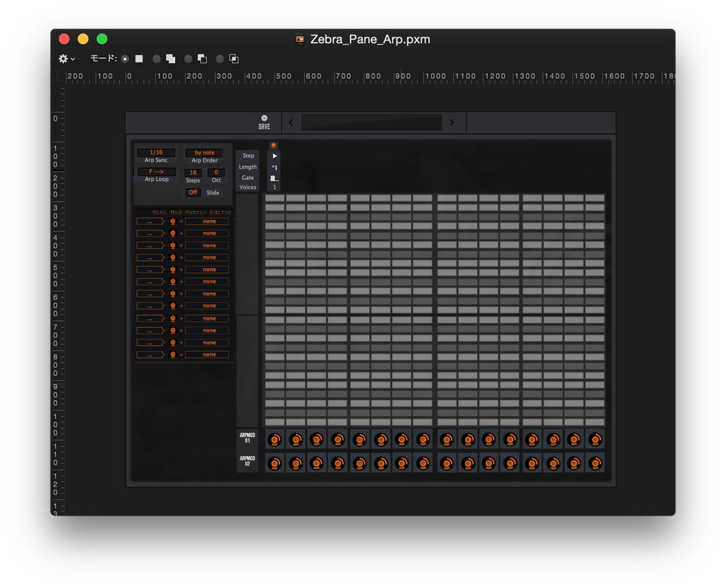
Task: Click the ruler origin corner box
Action: pyautogui.click(x=58, y=77)
